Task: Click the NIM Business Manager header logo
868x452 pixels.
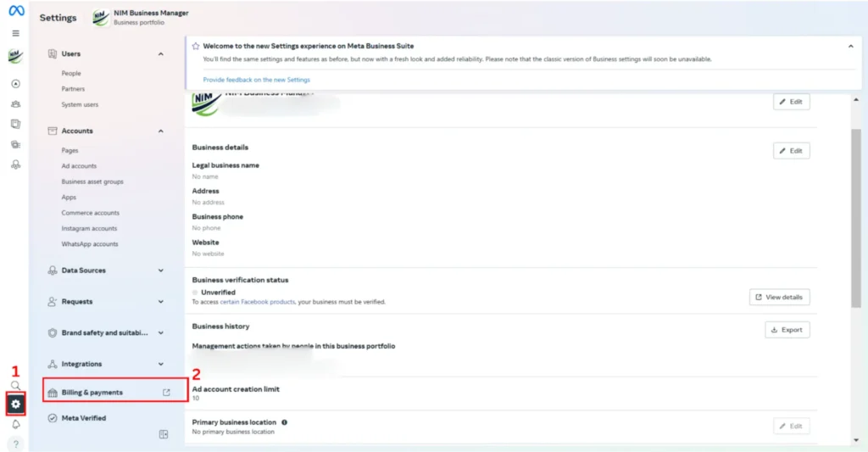Action: [x=100, y=17]
